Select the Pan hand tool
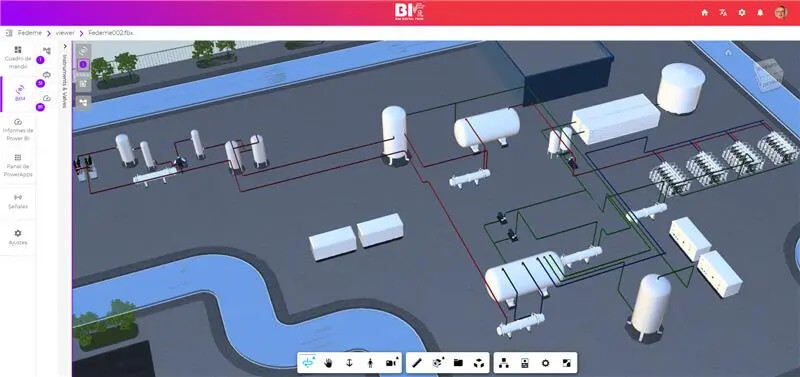 point(329,363)
